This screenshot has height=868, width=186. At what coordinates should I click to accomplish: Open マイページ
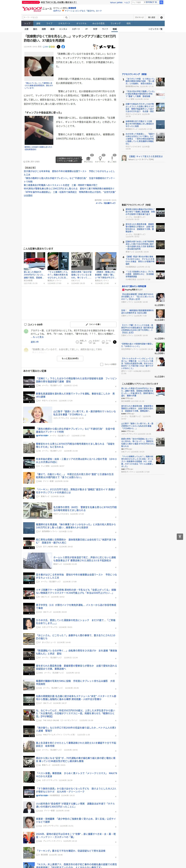tap(139, 18)
